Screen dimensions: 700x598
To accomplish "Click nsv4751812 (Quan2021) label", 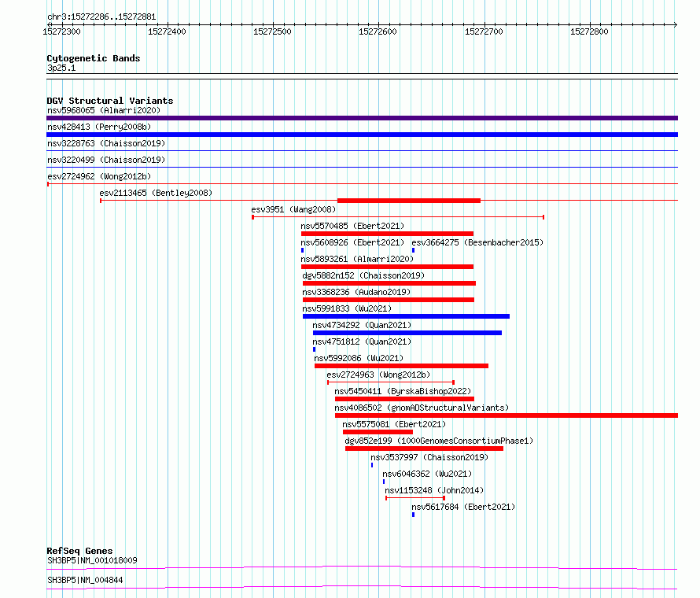I will point(362,341).
